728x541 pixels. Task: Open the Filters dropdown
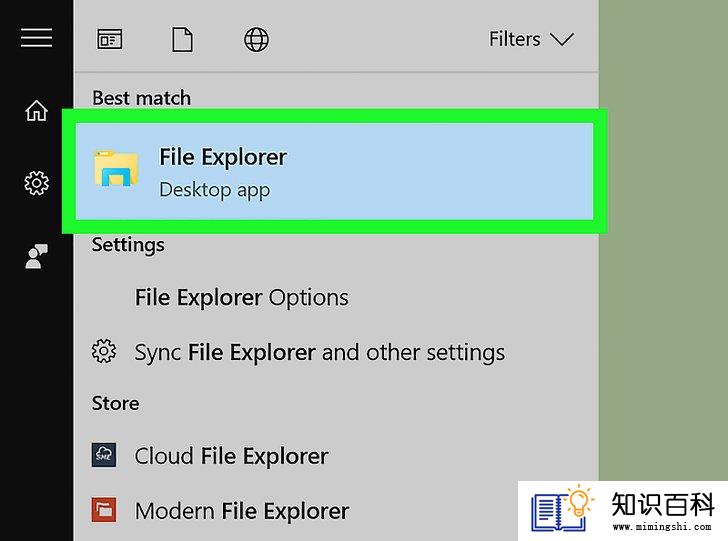(532, 39)
